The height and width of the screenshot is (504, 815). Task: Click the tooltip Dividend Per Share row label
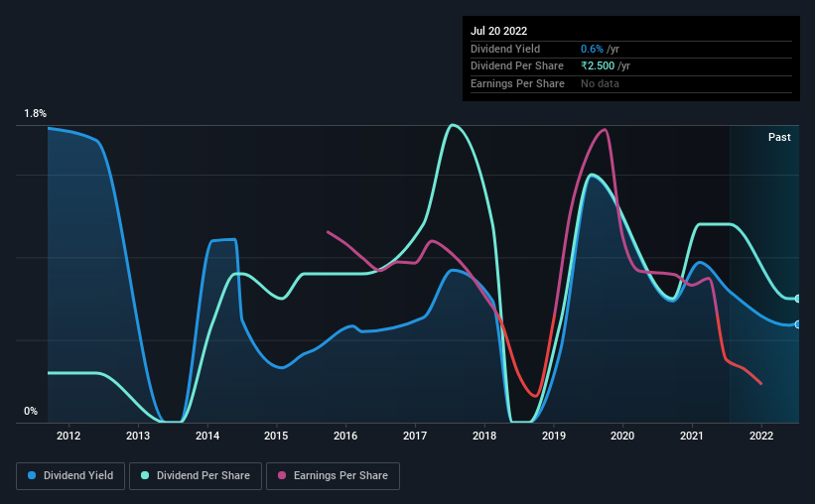click(517, 66)
